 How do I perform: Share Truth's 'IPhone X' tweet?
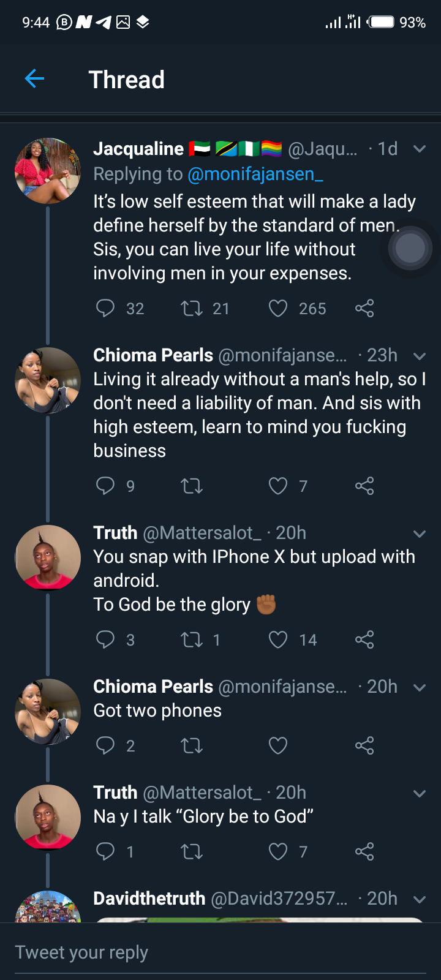coord(364,639)
